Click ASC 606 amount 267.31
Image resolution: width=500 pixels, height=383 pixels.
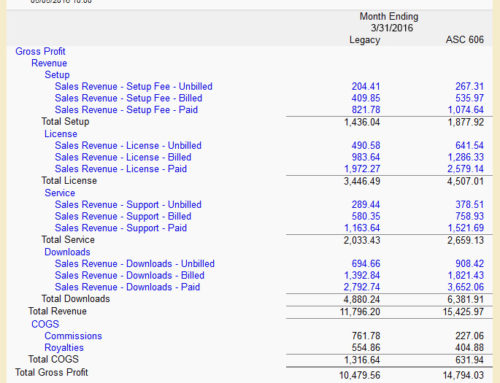pos(469,86)
